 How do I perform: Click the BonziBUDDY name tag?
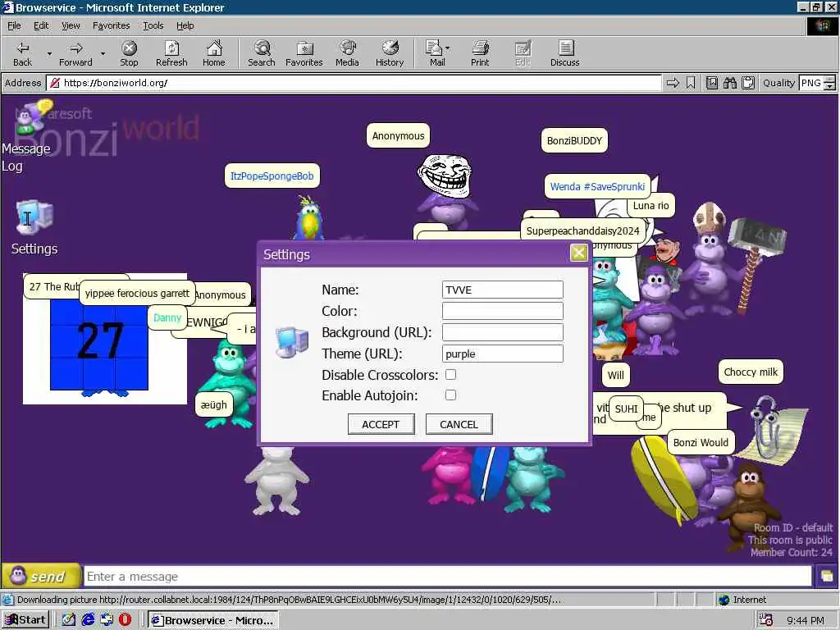pos(574,140)
